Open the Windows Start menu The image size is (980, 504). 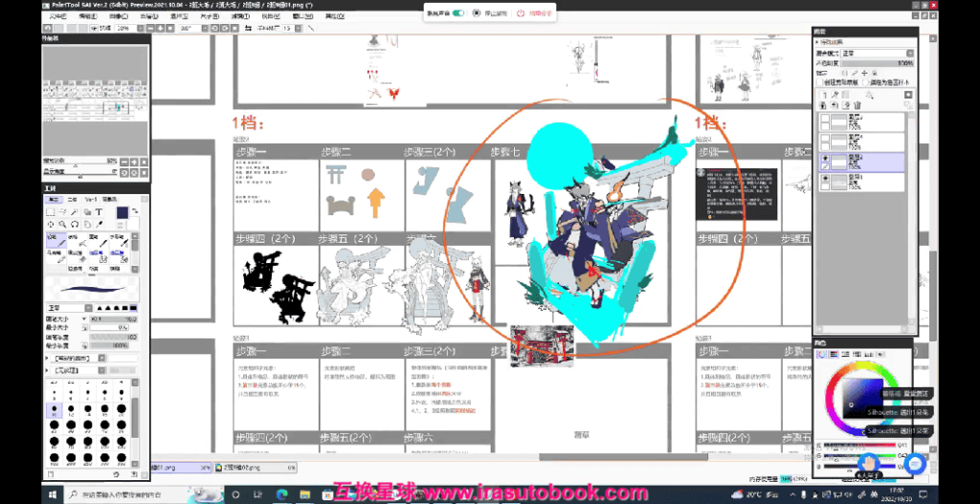point(53,494)
